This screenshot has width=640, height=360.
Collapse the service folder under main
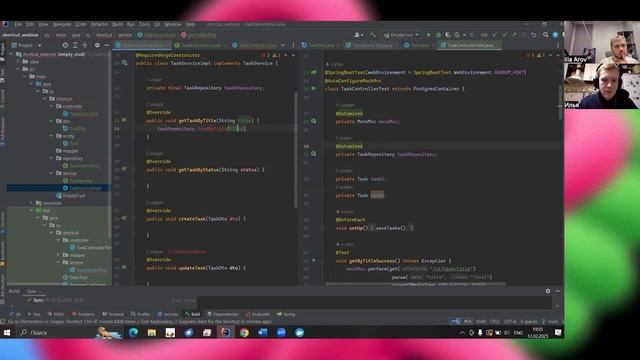click(x=51, y=173)
